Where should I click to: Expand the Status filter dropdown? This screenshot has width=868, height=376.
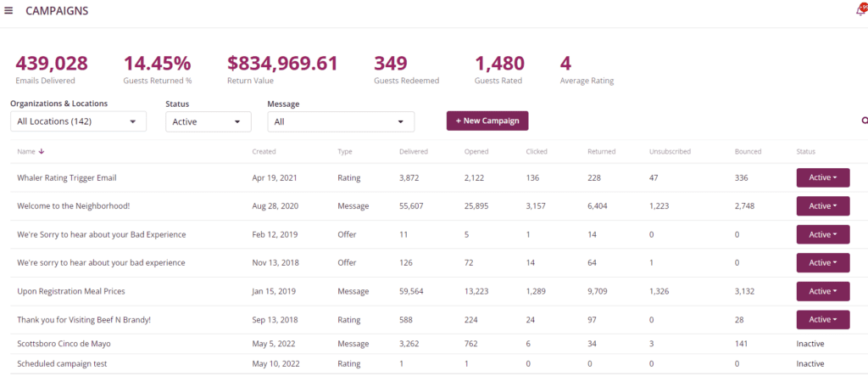click(x=209, y=121)
